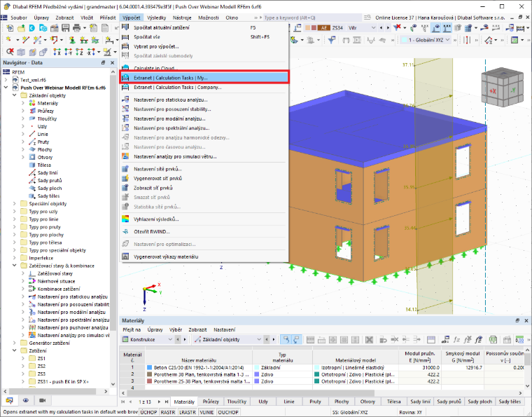The image size is (532, 417).
Task: Toggle OUCHOP object snap in the status bar
Action: click(228, 412)
